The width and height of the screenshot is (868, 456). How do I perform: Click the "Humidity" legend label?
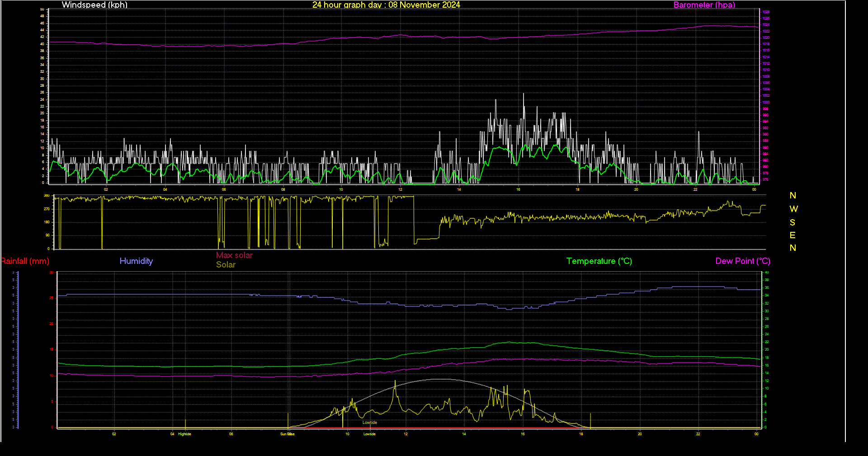click(136, 261)
